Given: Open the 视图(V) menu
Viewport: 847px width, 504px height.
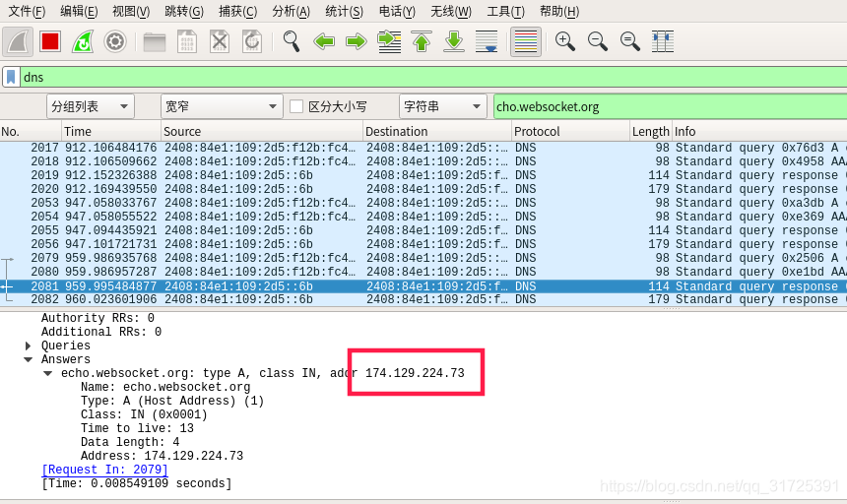Looking at the screenshot, I should [x=131, y=11].
